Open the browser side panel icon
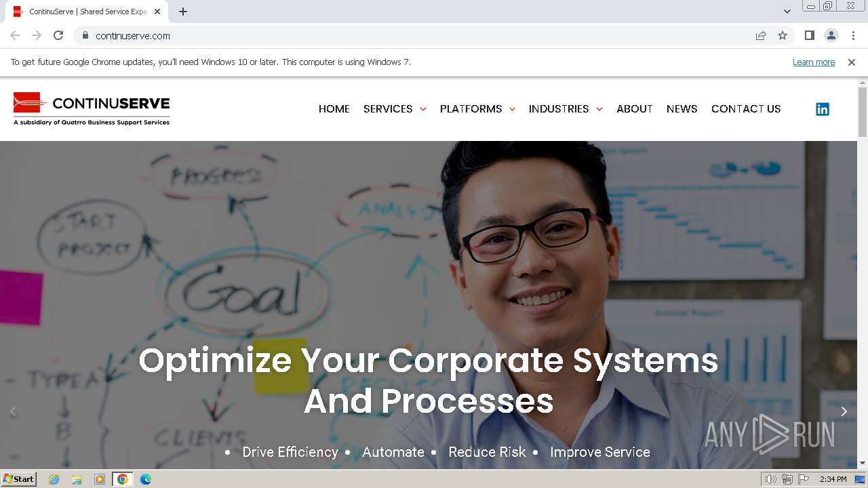868x488 pixels. tap(809, 35)
